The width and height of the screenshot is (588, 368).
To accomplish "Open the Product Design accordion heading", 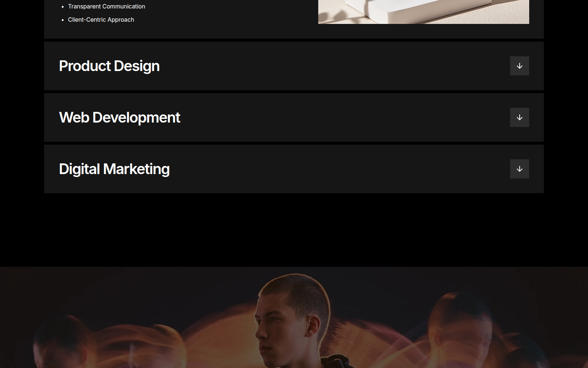I will pyautogui.click(x=109, y=66).
